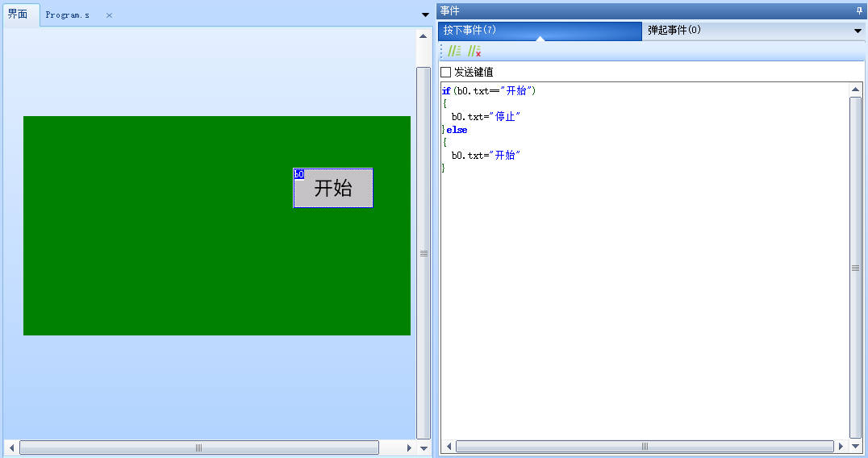Open the event tabs overflow dropdown arrow
This screenshot has height=458, width=868.
point(858,31)
